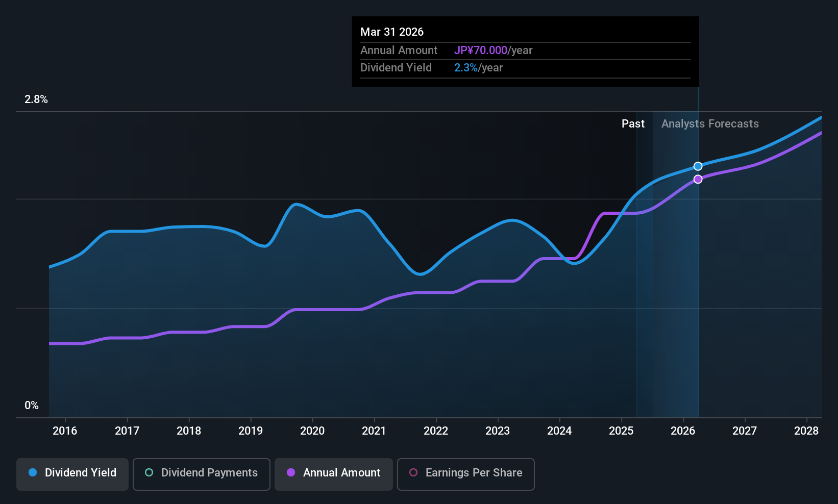Click the 2024 x-axis year label
This screenshot has height=504, width=838.
pyautogui.click(x=559, y=431)
